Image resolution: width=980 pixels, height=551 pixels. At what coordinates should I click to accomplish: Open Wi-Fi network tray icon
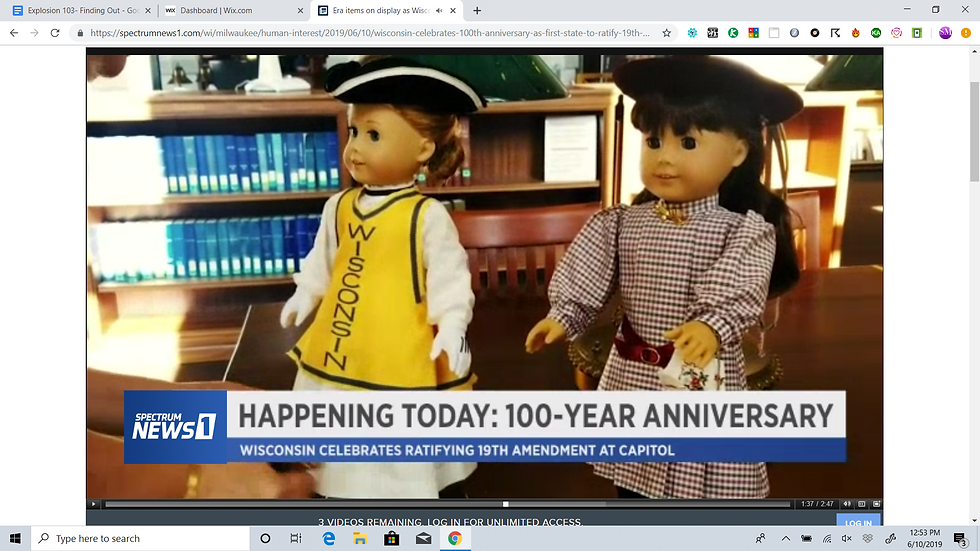827,539
